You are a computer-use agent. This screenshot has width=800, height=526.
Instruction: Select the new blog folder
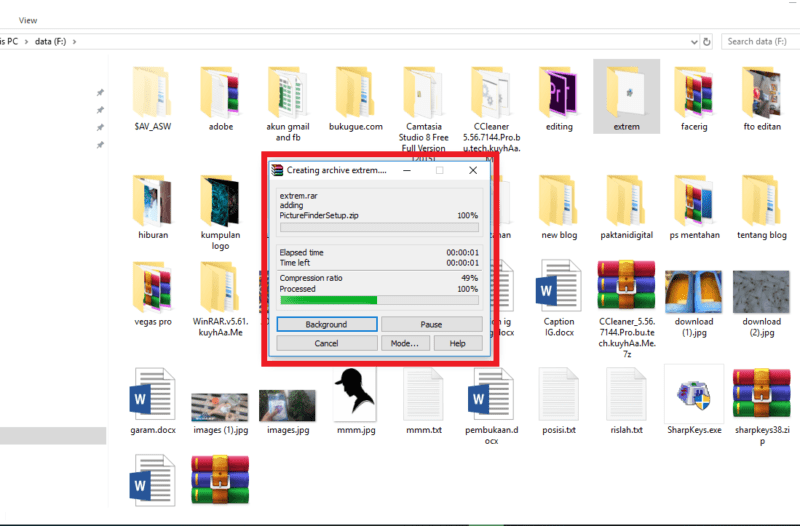(x=559, y=207)
